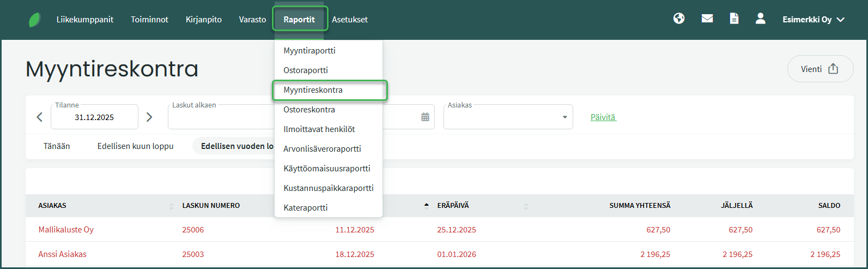Image resolution: width=868 pixels, height=269 pixels.
Task: Open the Asiakas dropdown
Action: pyautogui.click(x=508, y=117)
